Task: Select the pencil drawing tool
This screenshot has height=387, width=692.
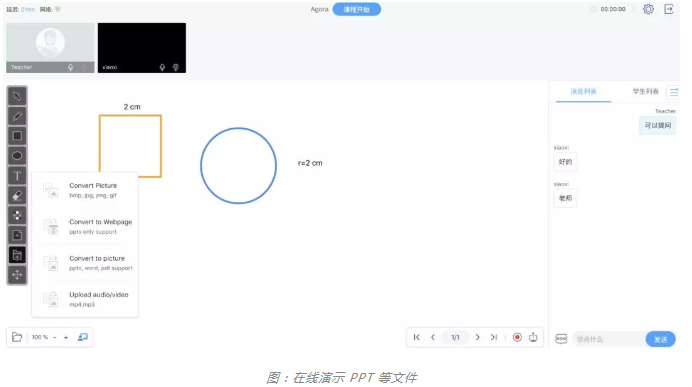Action: 17,116
